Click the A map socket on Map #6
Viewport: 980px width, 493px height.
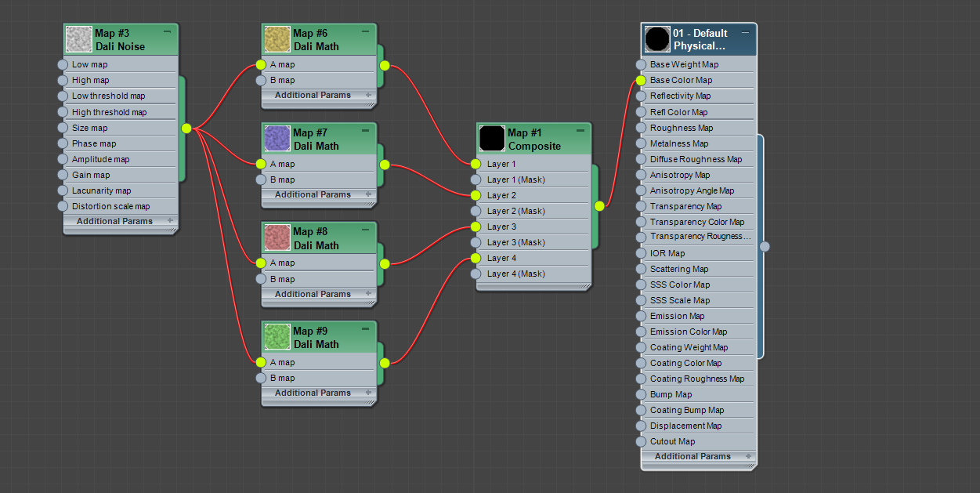click(x=261, y=65)
